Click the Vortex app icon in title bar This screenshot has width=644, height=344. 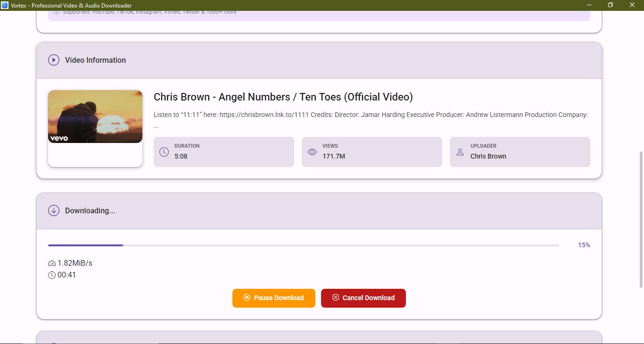pyautogui.click(x=5, y=5)
